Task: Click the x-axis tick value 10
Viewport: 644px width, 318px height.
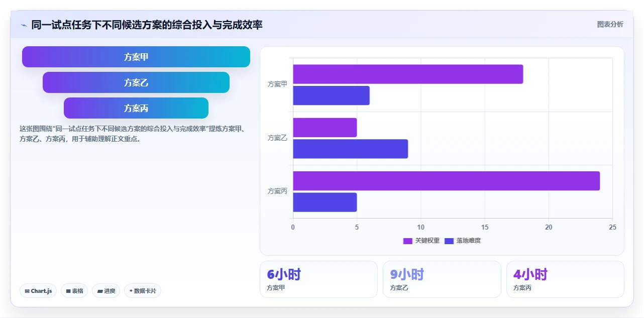Action: [420, 227]
